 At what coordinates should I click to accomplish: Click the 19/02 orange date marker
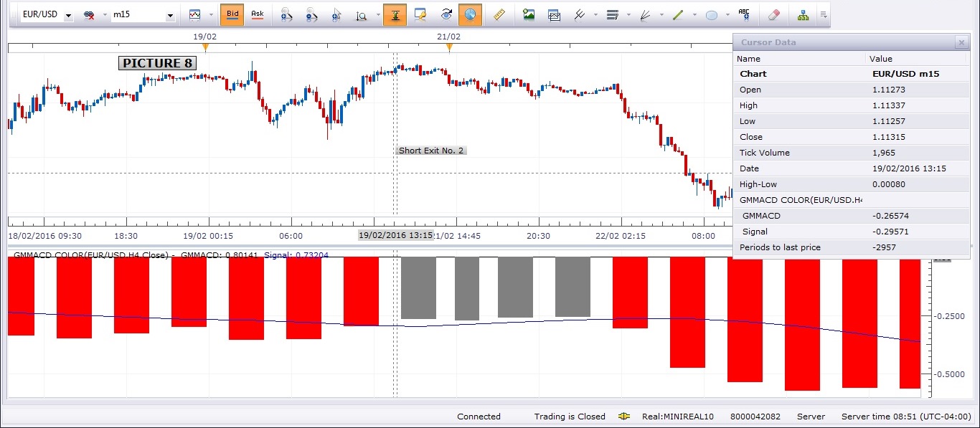pyautogui.click(x=205, y=48)
